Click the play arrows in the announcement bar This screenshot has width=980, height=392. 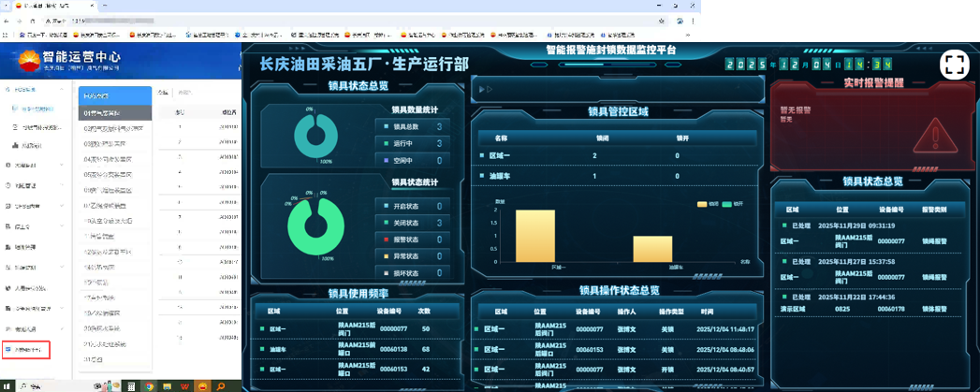(485, 90)
